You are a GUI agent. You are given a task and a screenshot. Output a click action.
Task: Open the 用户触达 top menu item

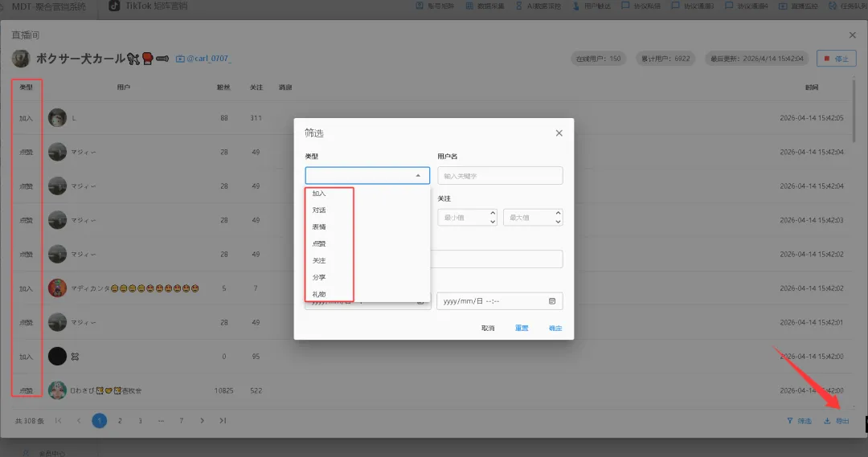click(x=592, y=6)
